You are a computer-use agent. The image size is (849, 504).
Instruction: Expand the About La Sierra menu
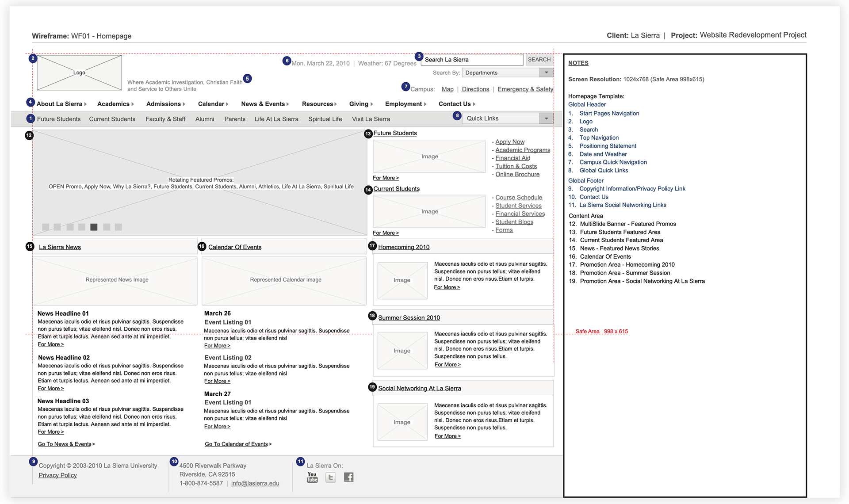[x=61, y=104]
